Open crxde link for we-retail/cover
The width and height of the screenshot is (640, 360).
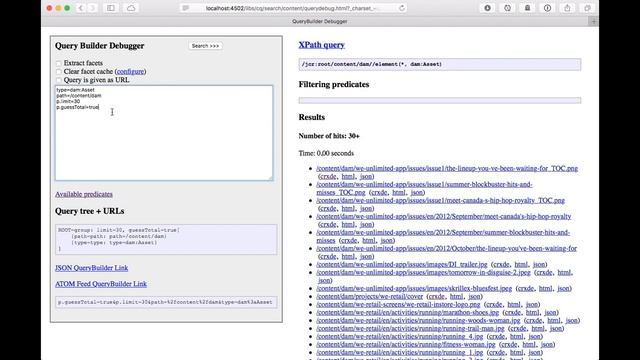[x=436, y=296]
